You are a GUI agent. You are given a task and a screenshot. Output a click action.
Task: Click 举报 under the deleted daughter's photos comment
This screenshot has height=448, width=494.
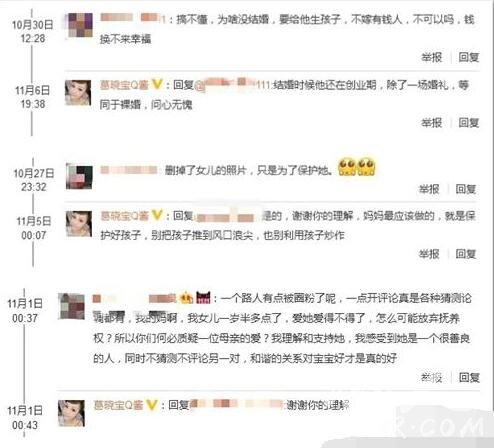click(429, 189)
